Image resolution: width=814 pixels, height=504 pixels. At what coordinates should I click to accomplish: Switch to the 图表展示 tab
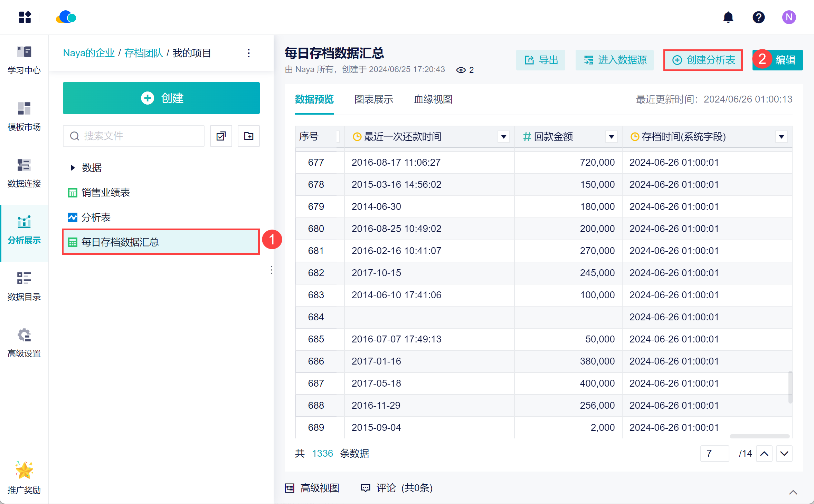click(x=373, y=99)
